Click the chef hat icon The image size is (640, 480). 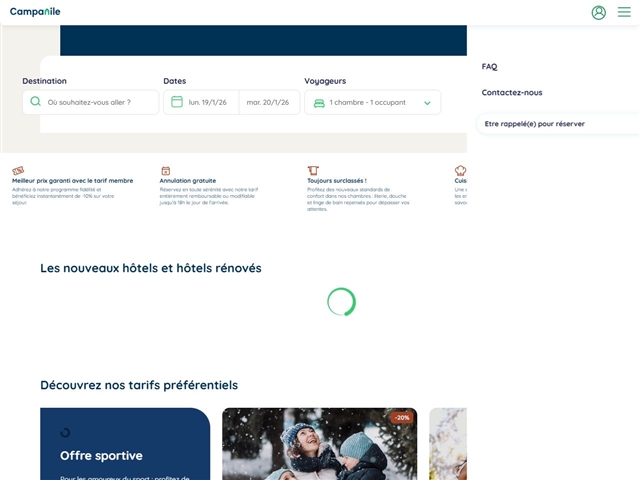pos(460,171)
